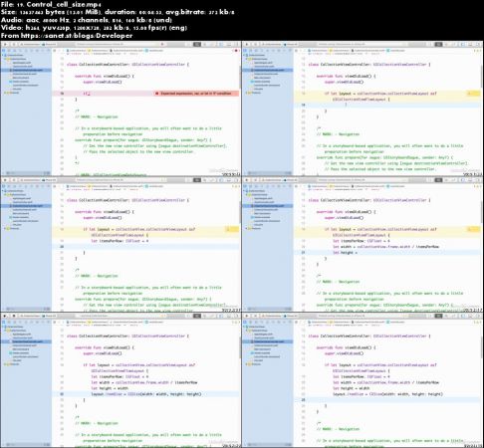Click the Run button in the empty 'if let layout' thumbnail

(247, 44)
